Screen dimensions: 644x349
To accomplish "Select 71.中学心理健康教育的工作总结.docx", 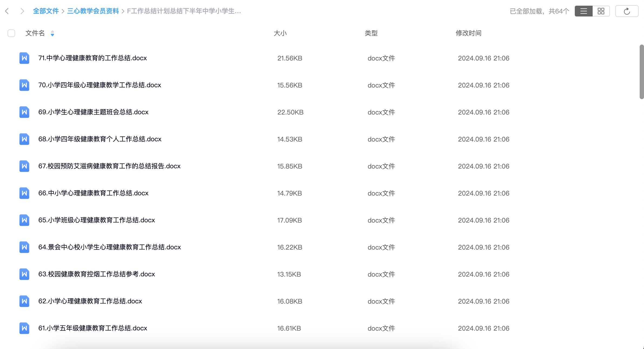I will (92, 58).
